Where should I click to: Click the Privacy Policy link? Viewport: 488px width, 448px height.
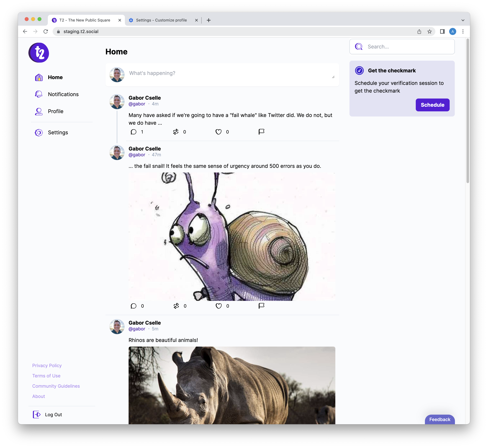click(x=46, y=365)
